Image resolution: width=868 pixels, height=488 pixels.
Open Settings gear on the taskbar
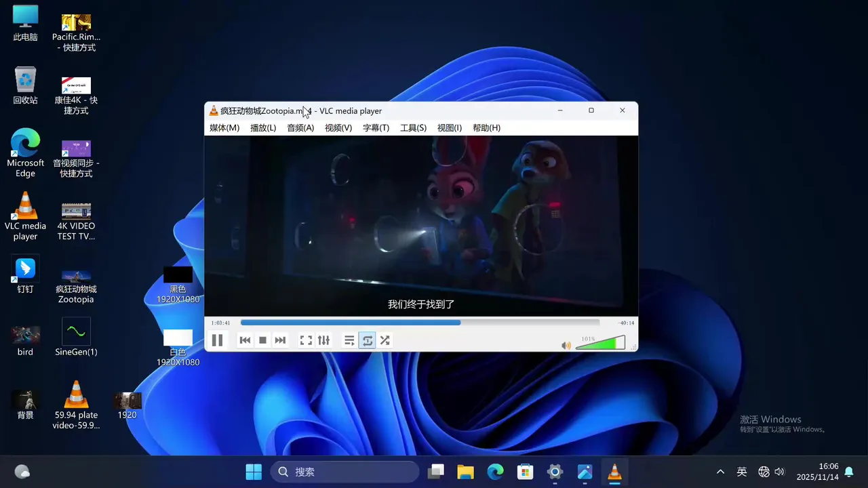[555, 472]
